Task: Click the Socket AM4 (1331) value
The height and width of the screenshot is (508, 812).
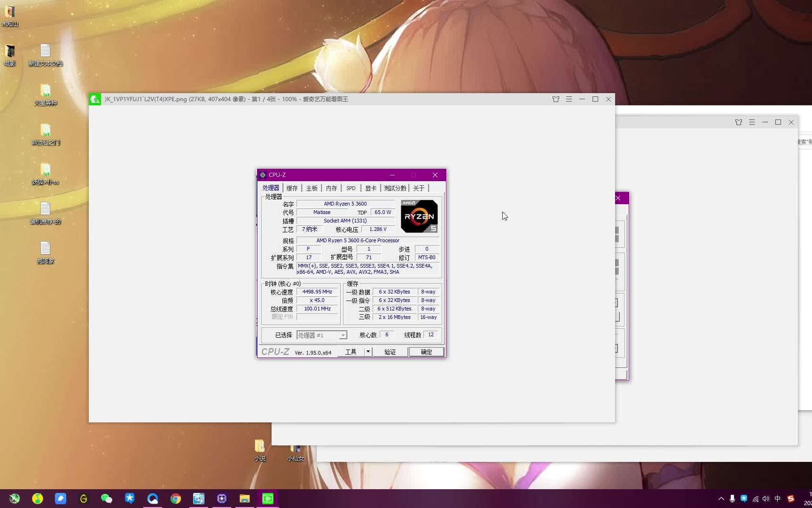Action: [345, 221]
